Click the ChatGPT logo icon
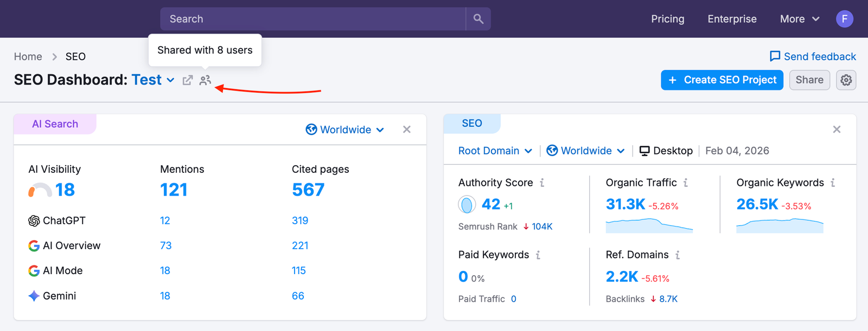 (34, 220)
